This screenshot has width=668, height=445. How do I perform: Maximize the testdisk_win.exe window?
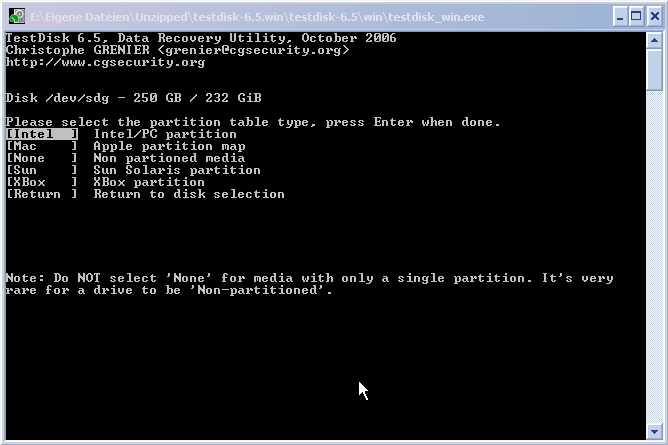pos(636,17)
